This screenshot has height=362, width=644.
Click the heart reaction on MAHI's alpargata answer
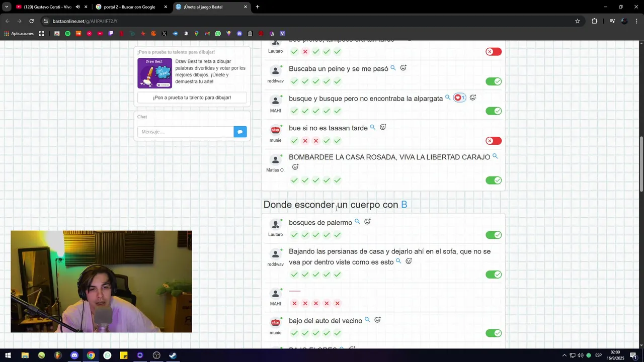tap(459, 98)
